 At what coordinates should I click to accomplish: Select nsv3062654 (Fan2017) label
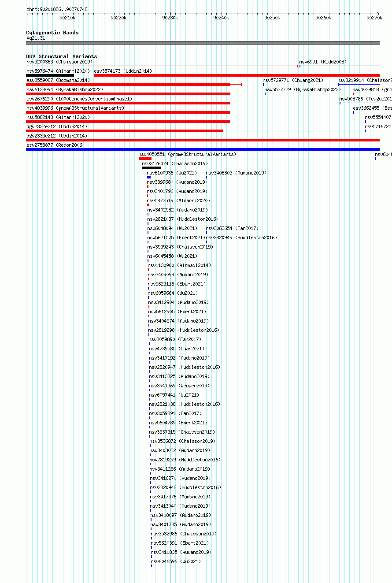[232, 228]
